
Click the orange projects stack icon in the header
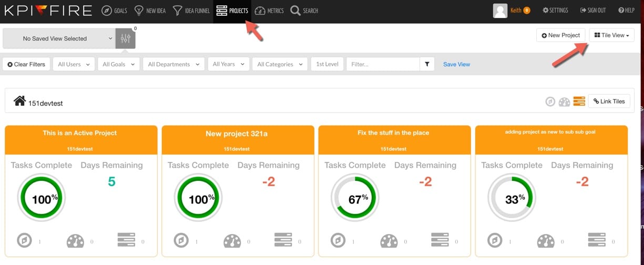(x=579, y=101)
